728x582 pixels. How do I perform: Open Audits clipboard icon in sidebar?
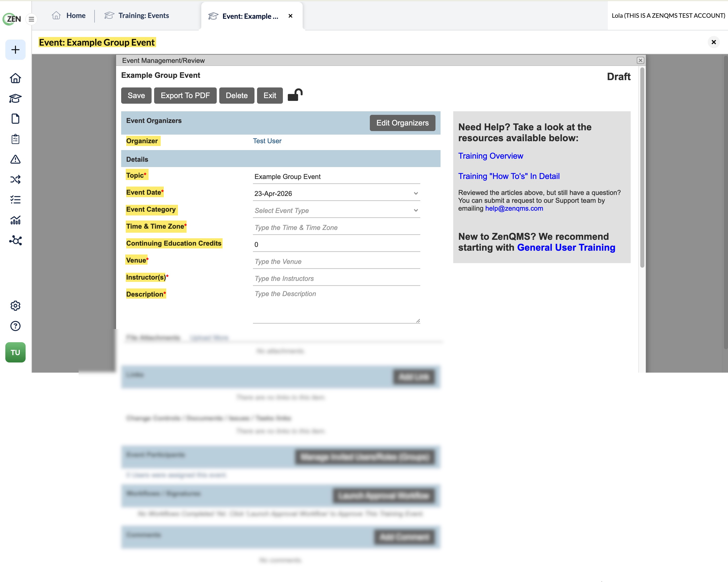[15, 139]
